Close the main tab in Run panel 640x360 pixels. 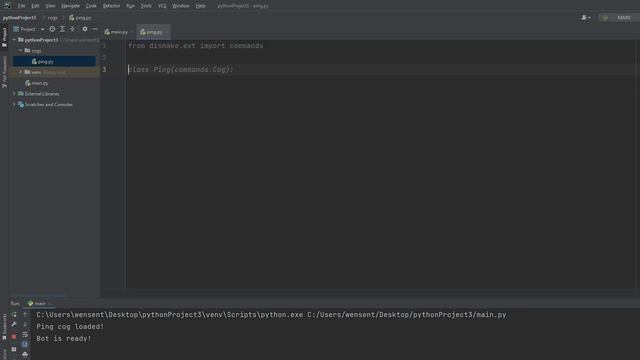click(50, 304)
